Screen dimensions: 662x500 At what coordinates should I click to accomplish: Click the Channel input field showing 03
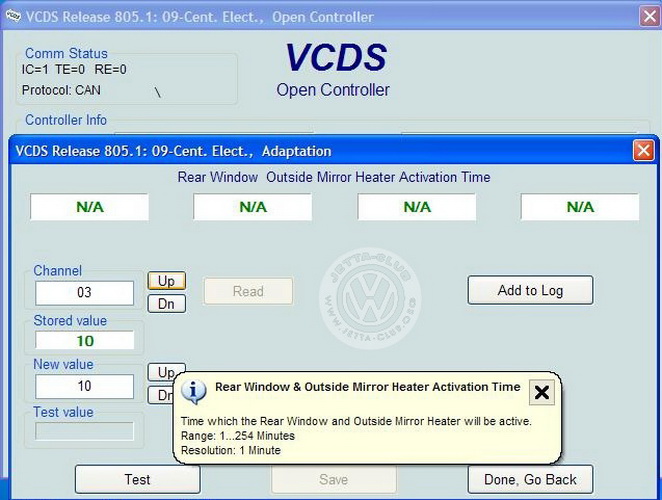(85, 293)
